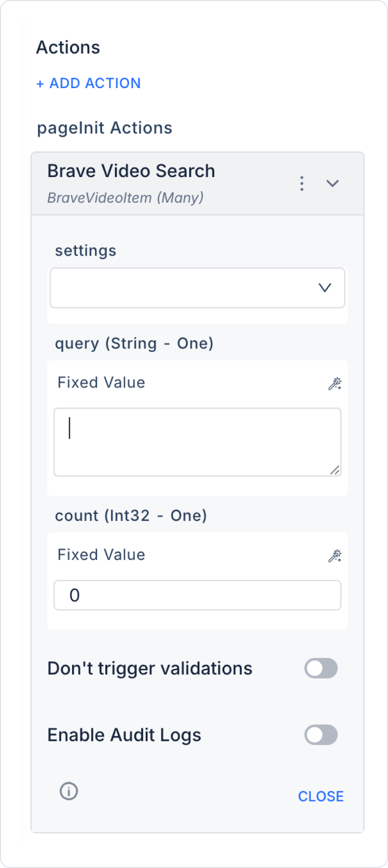Click the + ADD ACTION link
Screen dimensions: 388x868
pos(89,83)
